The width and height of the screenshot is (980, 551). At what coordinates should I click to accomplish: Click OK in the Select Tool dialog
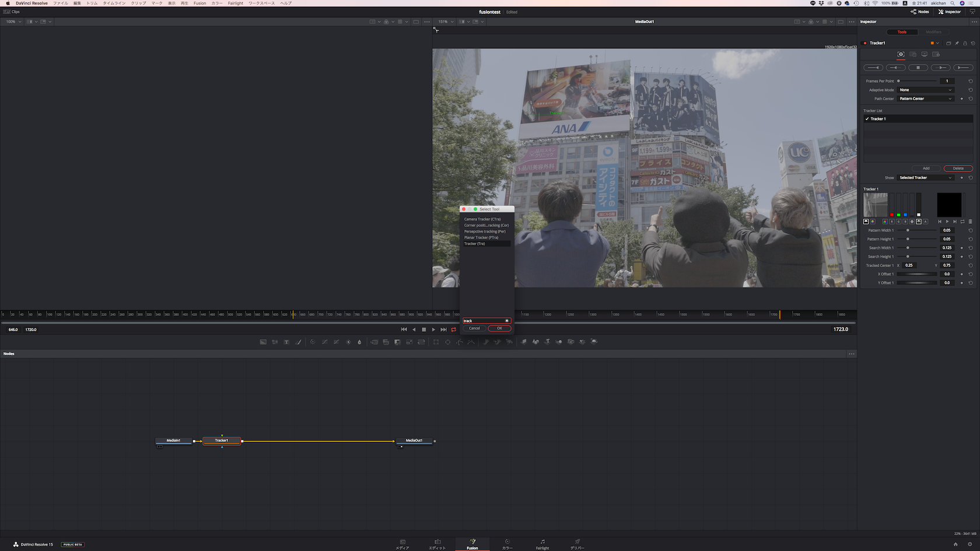pos(499,328)
